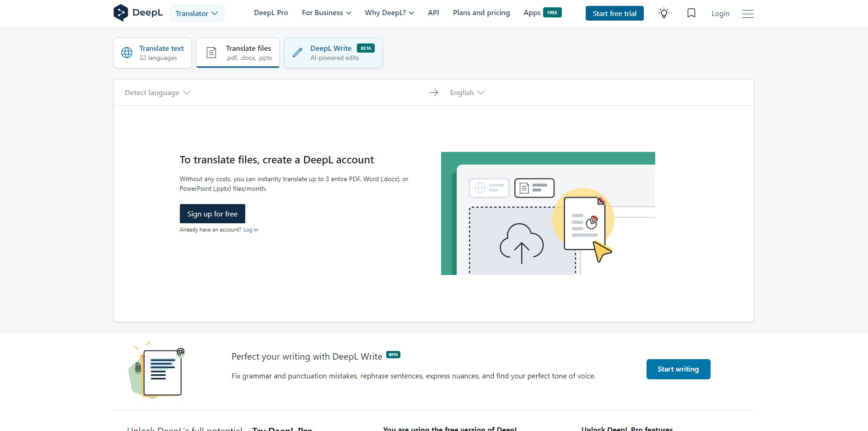Click the DeepL wordmark text
The height and width of the screenshot is (431, 868).
coord(147,13)
